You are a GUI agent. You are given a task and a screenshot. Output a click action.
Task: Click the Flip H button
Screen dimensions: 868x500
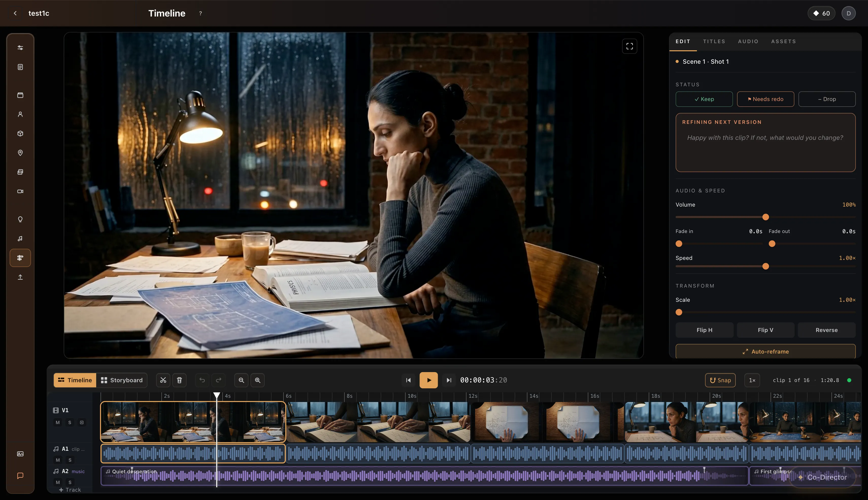pyautogui.click(x=704, y=330)
